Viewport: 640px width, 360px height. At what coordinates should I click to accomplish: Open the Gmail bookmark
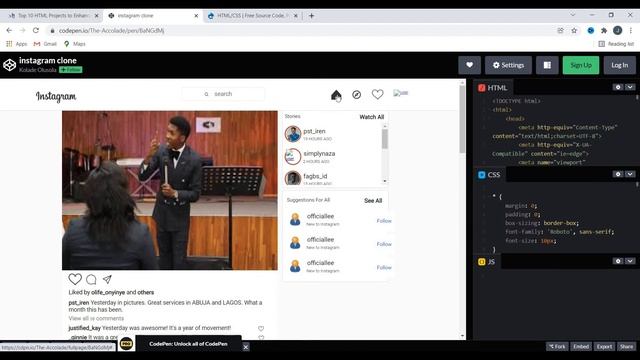45,44
